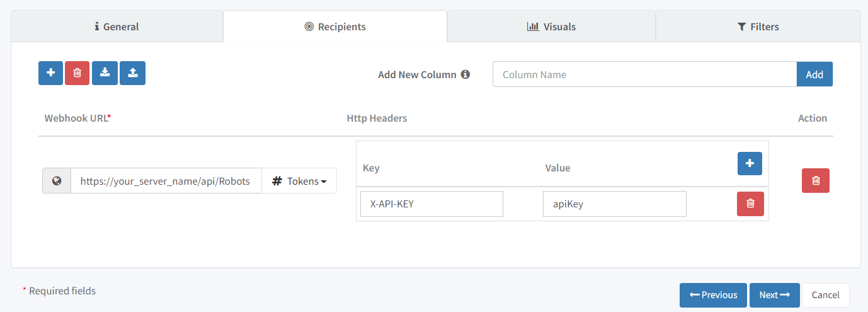The width and height of the screenshot is (868, 312).
Task: Delete the webhook recipient in Action column
Action: [816, 180]
